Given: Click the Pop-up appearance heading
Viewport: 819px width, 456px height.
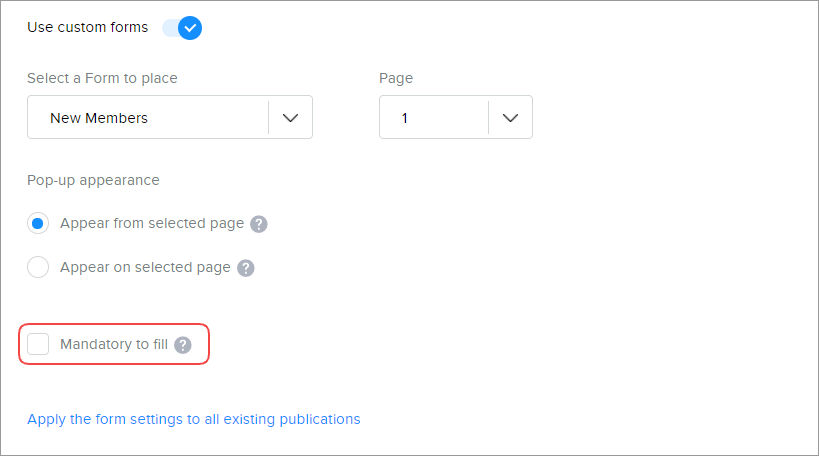Looking at the screenshot, I should click(94, 180).
